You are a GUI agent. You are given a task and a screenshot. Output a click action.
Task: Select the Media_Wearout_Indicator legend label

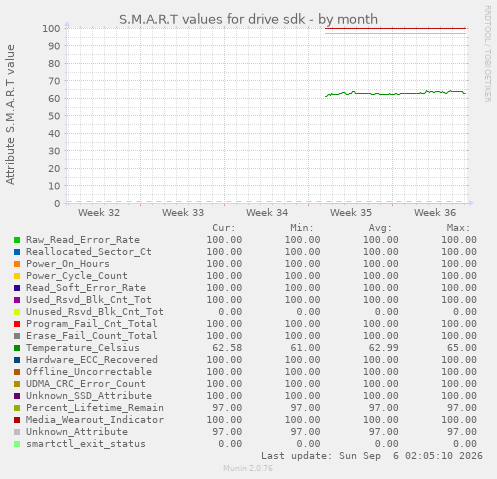(95, 420)
